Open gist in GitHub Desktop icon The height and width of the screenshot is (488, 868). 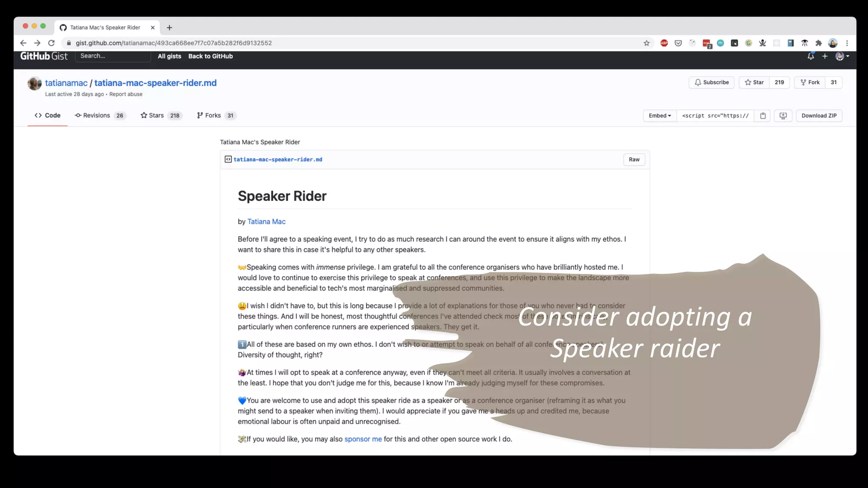tap(783, 116)
